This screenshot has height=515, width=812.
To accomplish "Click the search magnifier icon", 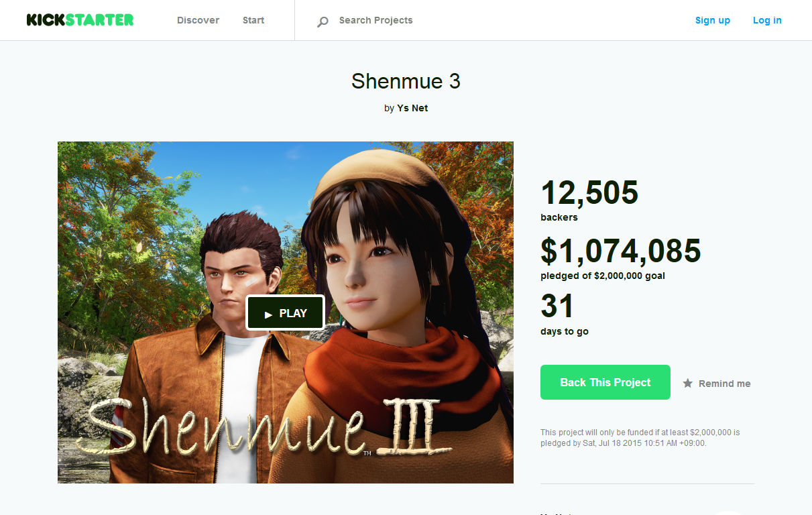I will 323,21.
